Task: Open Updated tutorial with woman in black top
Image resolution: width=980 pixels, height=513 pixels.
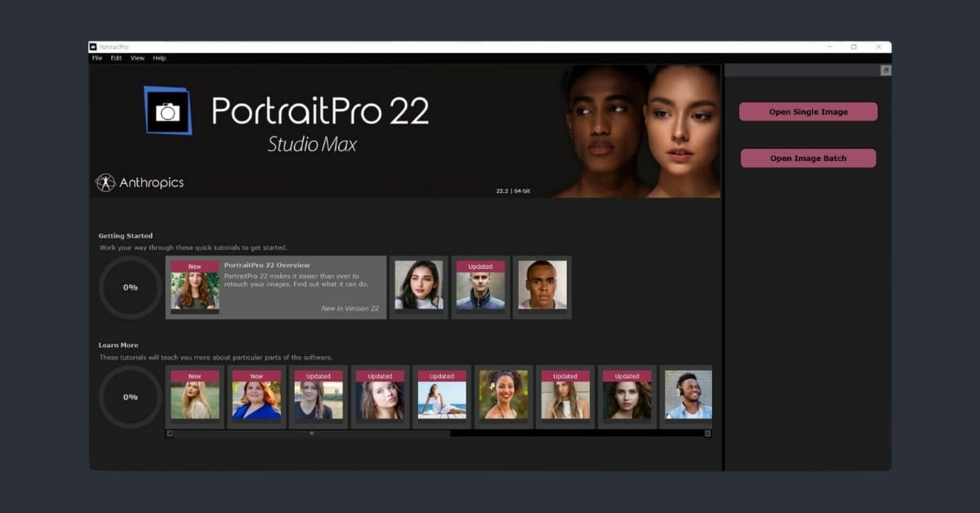Action: [318, 397]
